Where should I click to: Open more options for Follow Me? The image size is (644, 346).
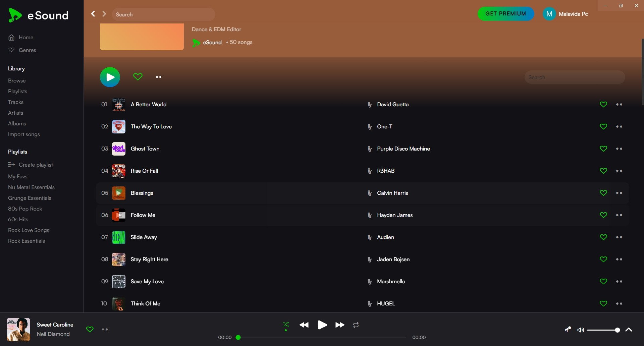coord(619,215)
